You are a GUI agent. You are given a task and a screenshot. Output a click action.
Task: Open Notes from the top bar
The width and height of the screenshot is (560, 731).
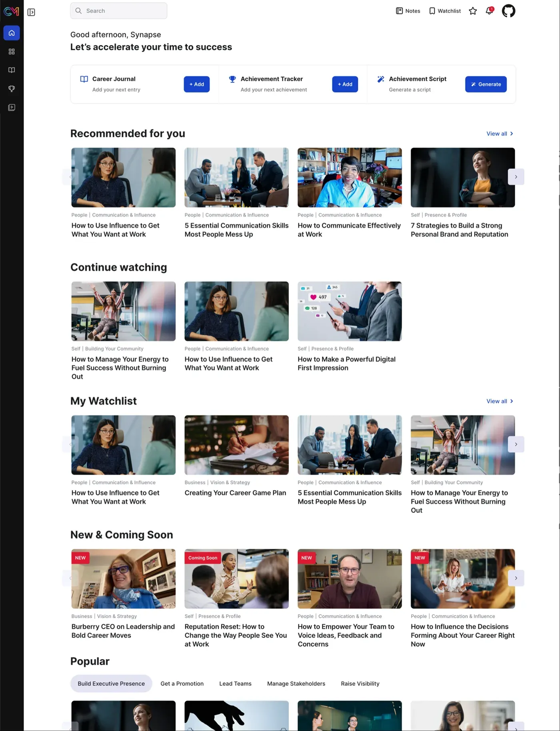click(408, 11)
